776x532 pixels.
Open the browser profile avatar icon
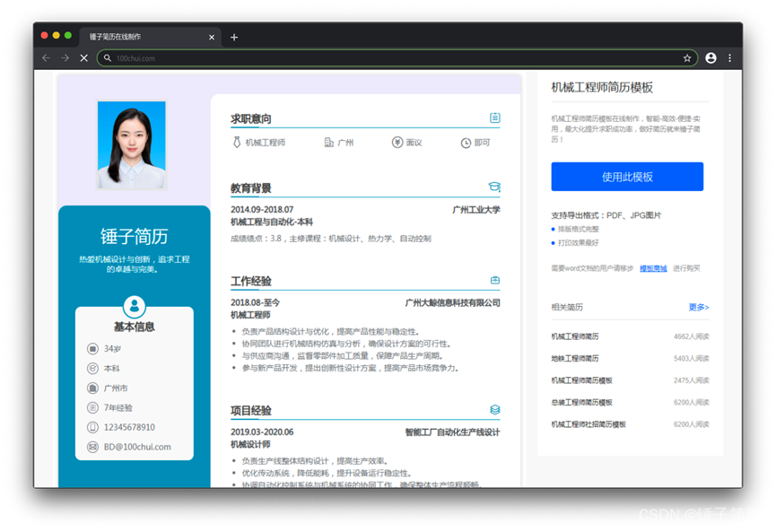711,58
